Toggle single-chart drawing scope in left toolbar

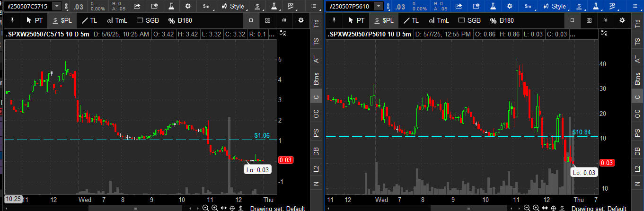tap(251, 20)
